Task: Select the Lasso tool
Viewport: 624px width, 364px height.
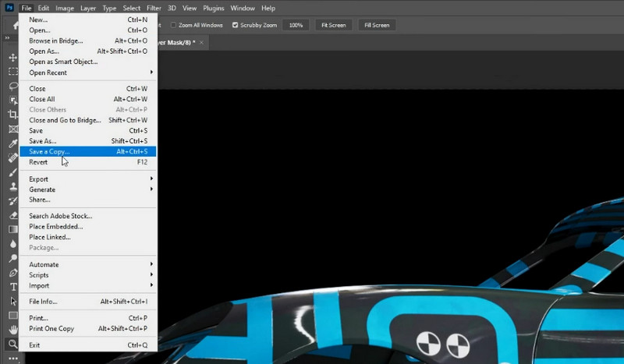Action: click(x=12, y=86)
